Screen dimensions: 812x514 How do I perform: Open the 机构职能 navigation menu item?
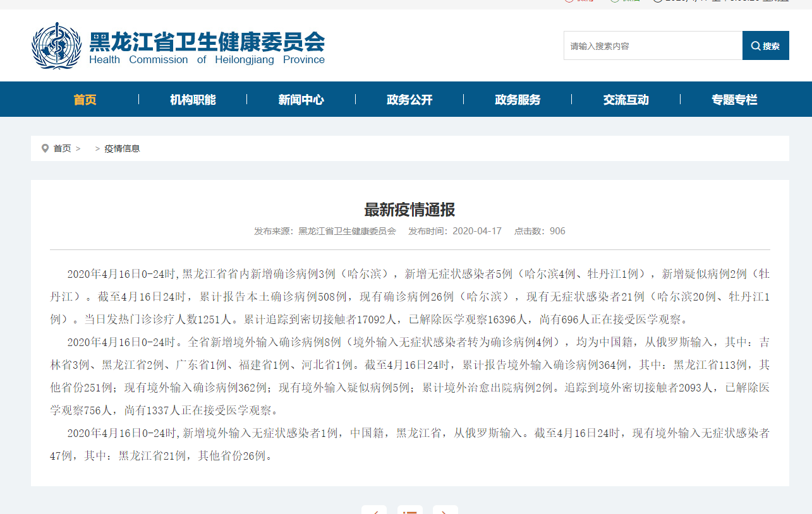point(193,100)
